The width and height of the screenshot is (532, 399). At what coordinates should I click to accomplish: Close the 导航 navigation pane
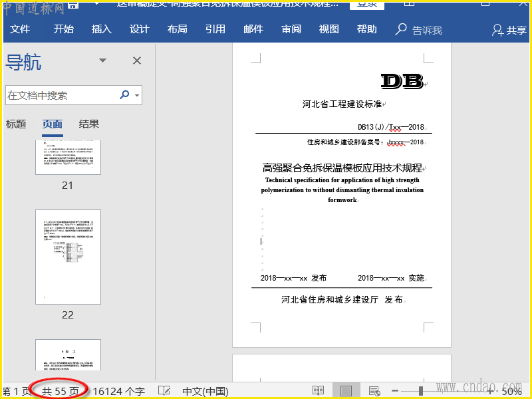pyautogui.click(x=137, y=61)
